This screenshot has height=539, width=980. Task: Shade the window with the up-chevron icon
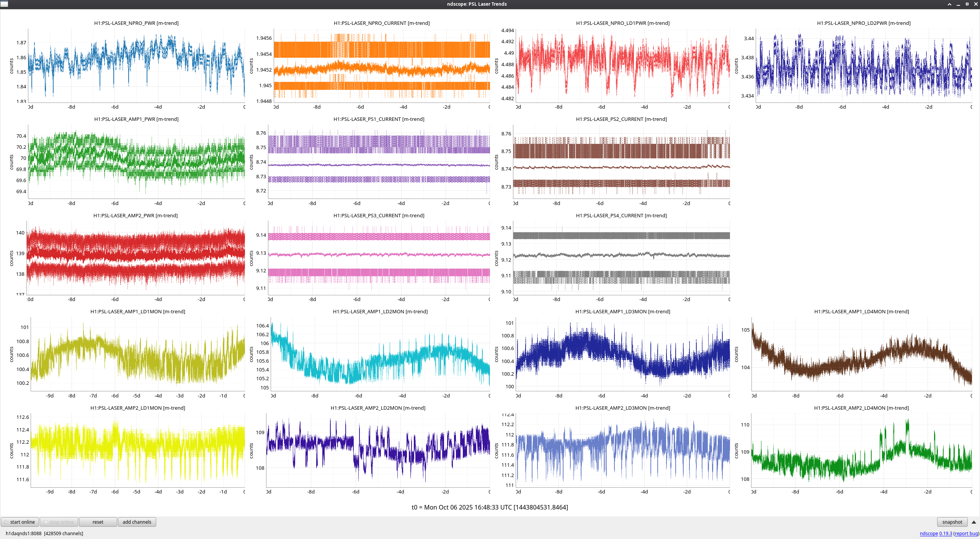(949, 4)
